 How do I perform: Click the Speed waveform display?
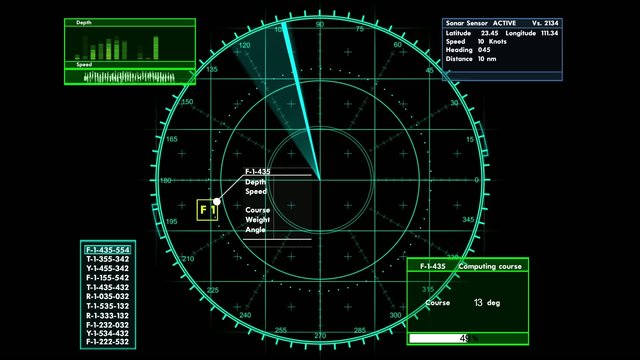(129, 77)
